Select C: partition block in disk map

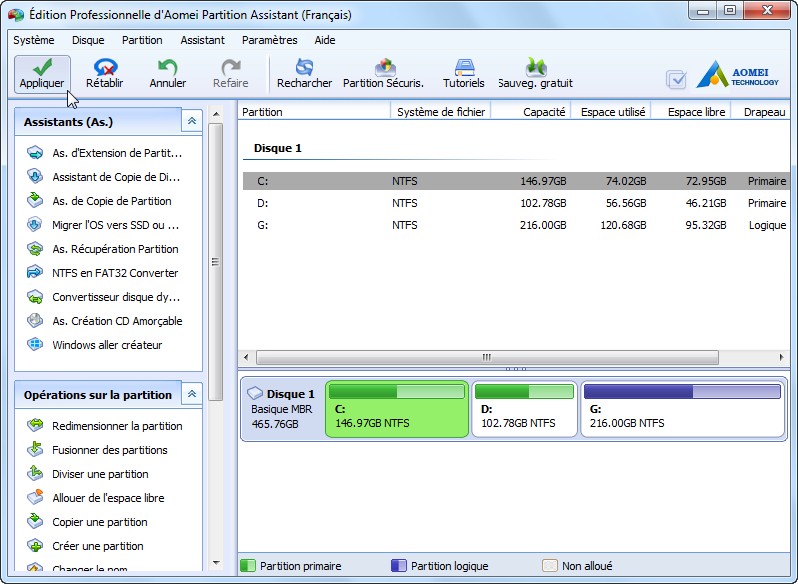397,409
